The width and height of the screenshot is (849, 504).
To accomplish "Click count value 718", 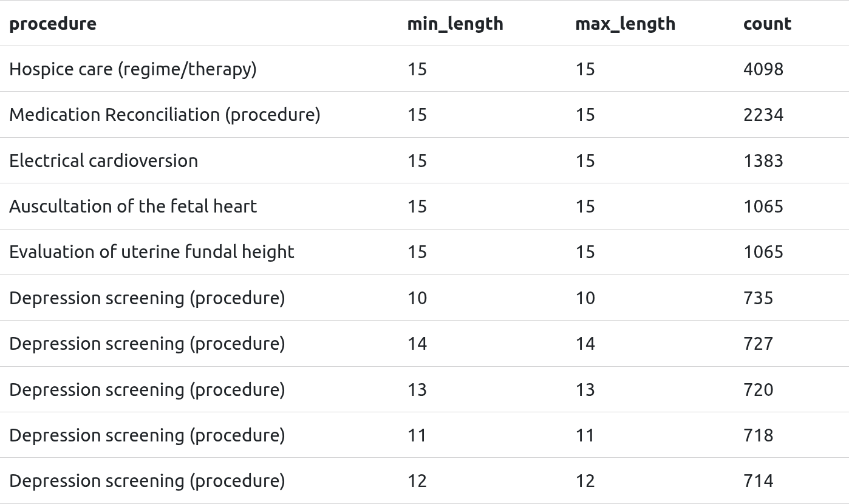I will (x=758, y=435).
